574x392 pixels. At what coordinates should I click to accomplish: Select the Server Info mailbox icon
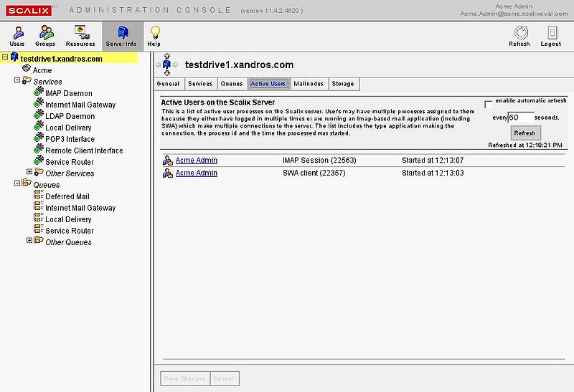(x=121, y=33)
